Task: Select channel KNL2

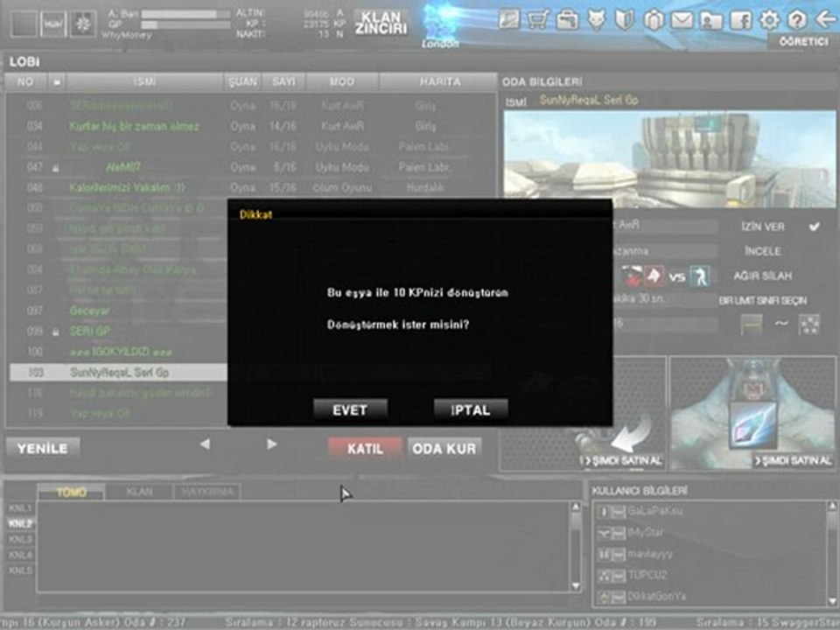Action: pos(20,524)
